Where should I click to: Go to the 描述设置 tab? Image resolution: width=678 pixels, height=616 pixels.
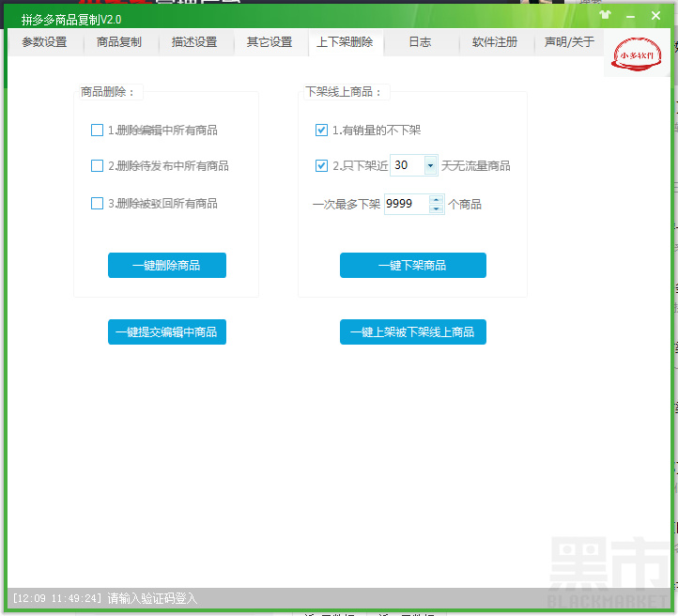[x=195, y=42]
